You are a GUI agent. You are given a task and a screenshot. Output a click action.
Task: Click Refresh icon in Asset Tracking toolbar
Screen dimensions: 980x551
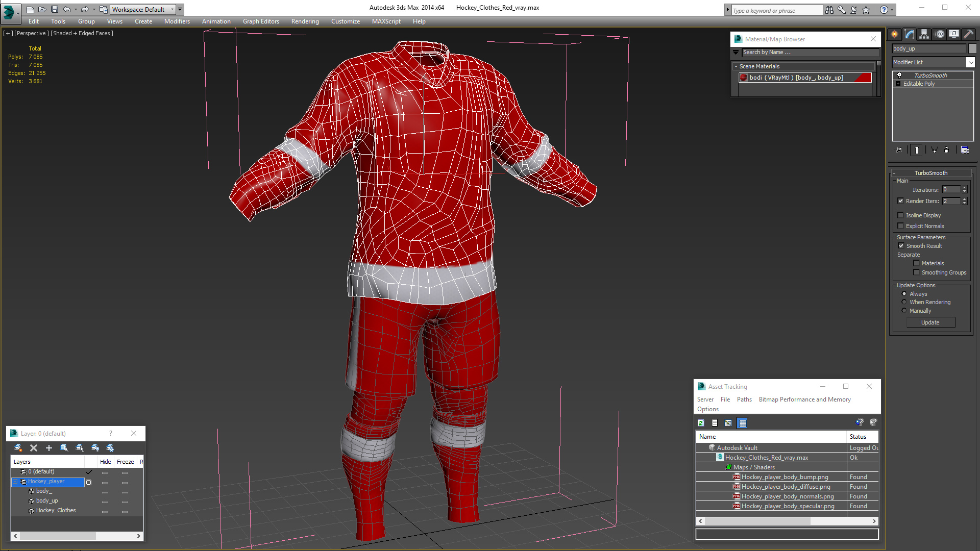point(701,423)
